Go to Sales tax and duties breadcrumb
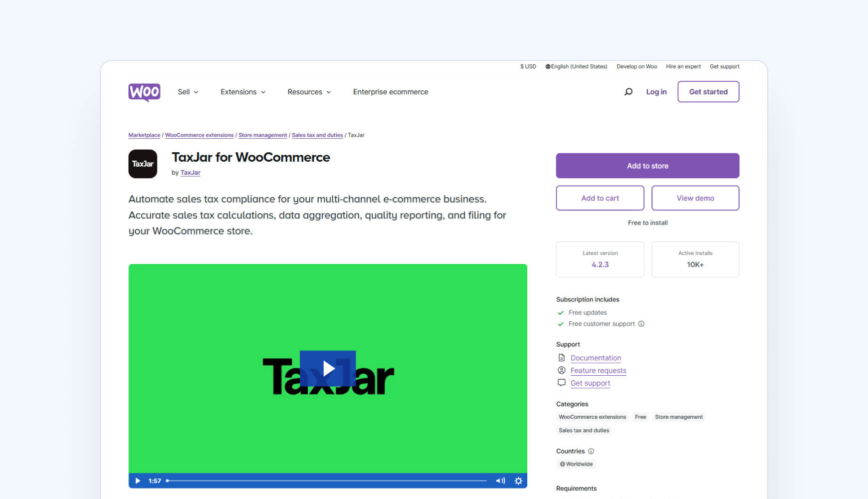The height and width of the screenshot is (499, 868). click(317, 135)
